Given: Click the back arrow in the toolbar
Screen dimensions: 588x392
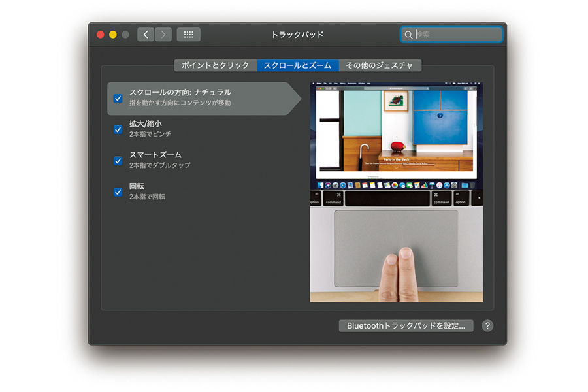Looking at the screenshot, I should click(146, 35).
